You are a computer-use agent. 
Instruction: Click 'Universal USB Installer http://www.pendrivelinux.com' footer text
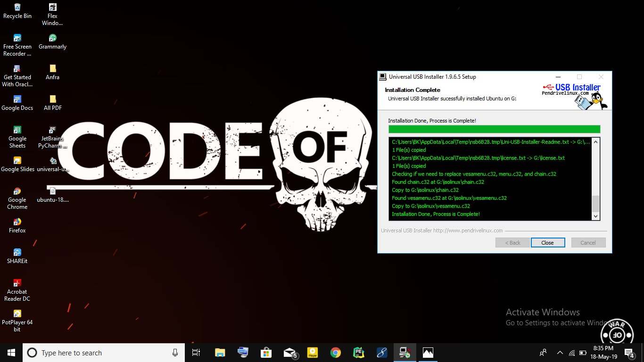click(441, 230)
